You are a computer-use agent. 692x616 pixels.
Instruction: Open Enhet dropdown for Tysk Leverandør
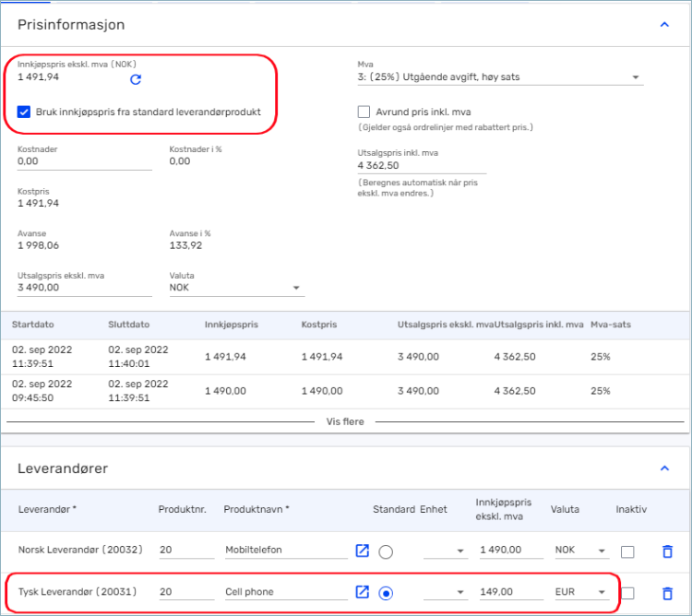pyautogui.click(x=446, y=592)
